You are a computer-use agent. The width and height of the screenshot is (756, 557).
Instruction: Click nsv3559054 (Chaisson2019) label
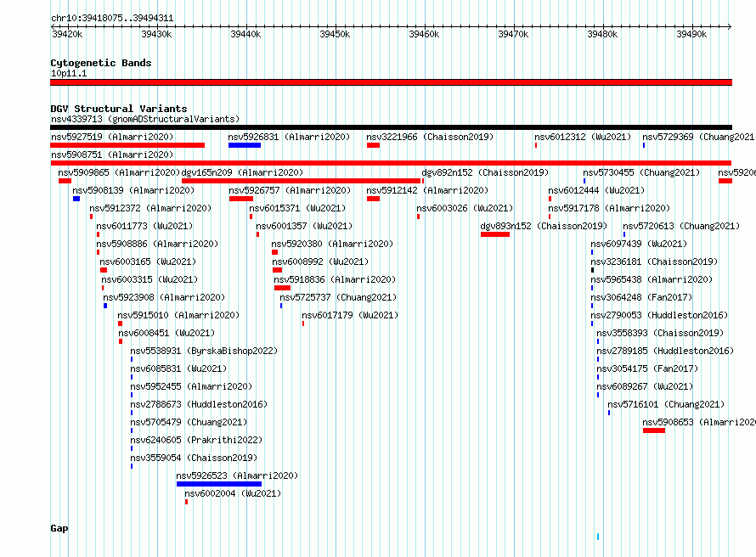point(195,458)
